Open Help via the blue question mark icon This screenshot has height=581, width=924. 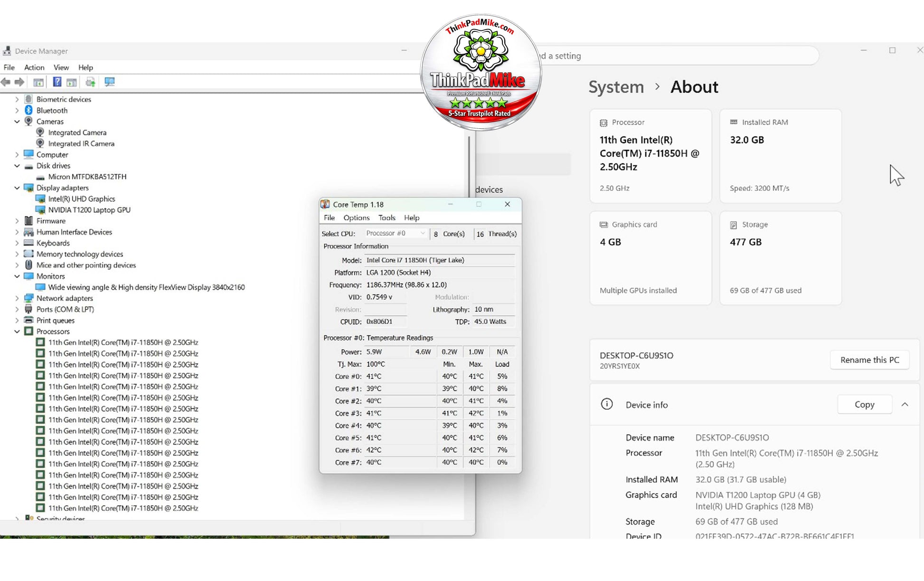point(57,82)
